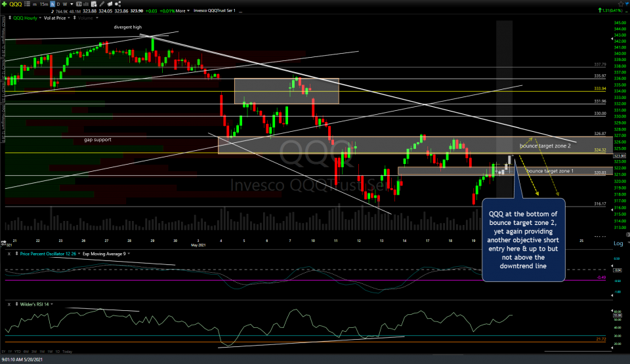Image resolution: width=630 pixels, height=364 pixels.
Task: Select the 1W time span
Action: 50,352
